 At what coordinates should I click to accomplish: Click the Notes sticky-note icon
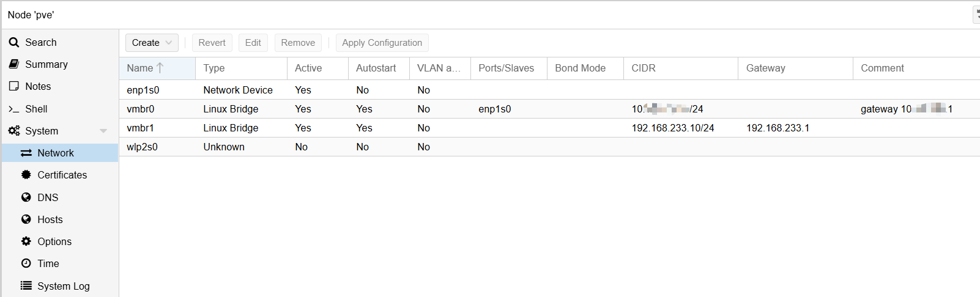pos(13,86)
